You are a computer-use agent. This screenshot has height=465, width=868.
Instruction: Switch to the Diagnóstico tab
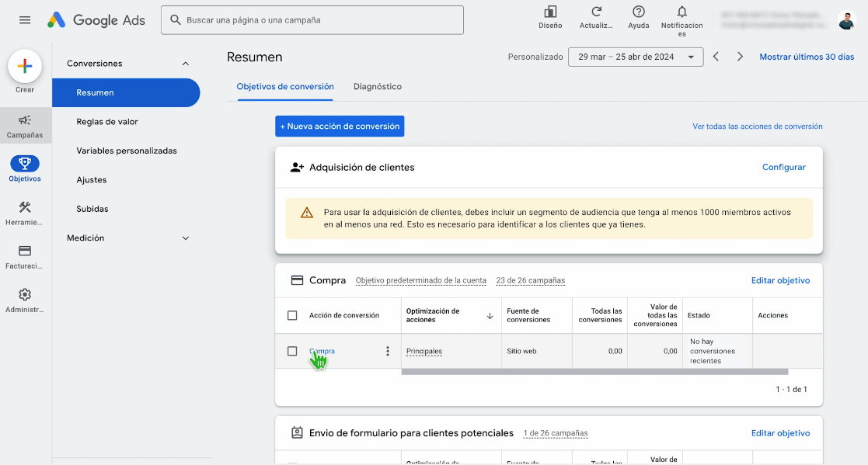378,87
